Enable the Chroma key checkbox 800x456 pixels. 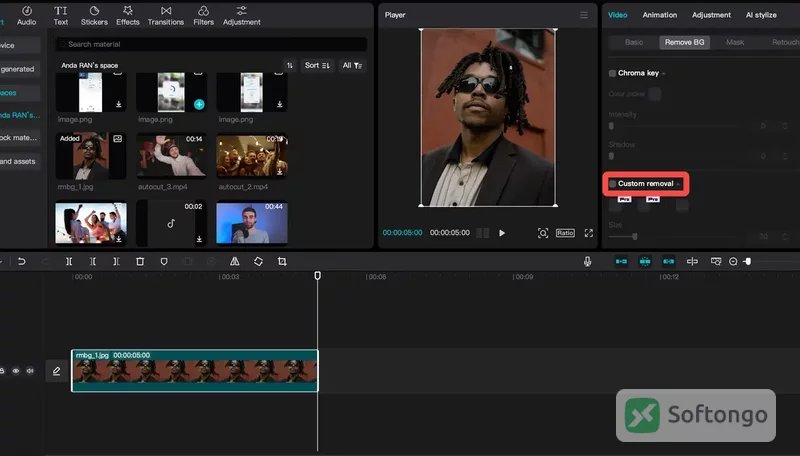(612, 73)
